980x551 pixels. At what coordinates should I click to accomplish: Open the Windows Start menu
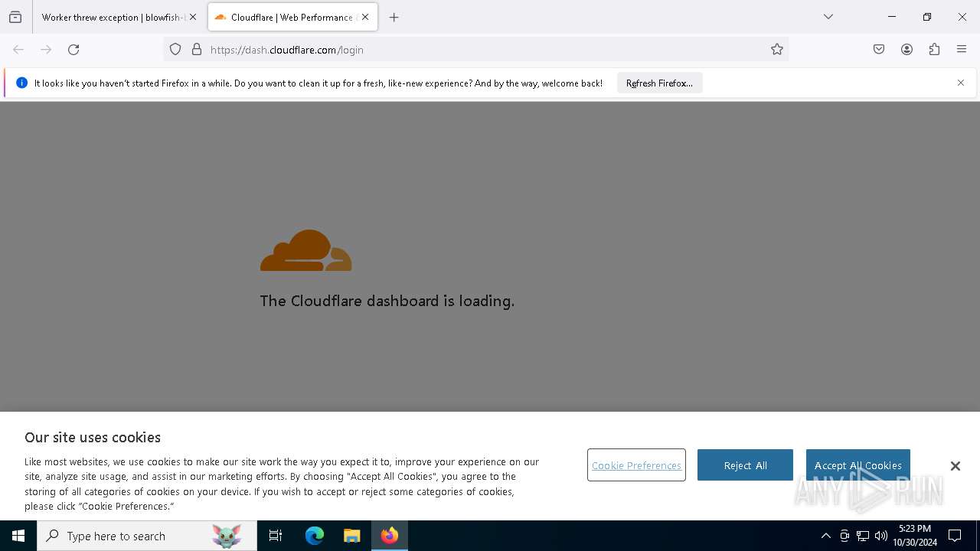click(x=18, y=536)
